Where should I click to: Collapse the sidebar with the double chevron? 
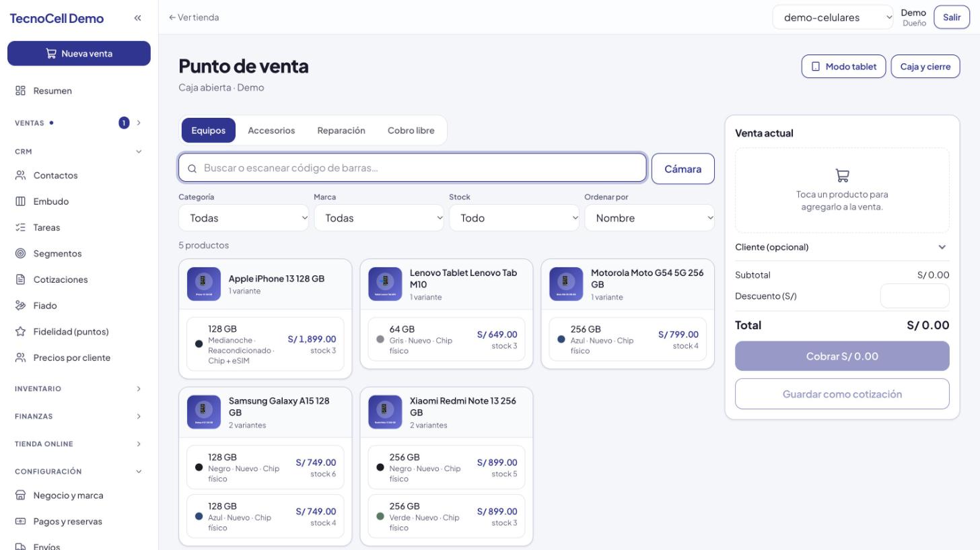tap(138, 18)
